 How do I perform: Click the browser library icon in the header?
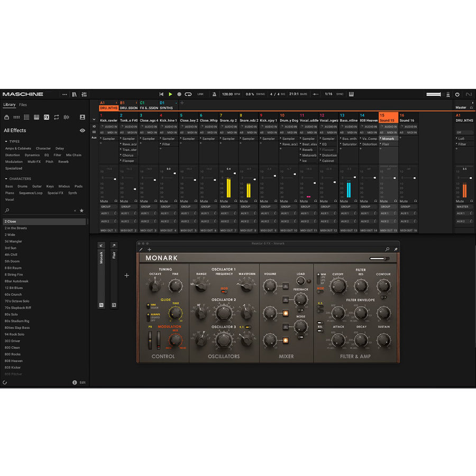[x=73, y=94]
